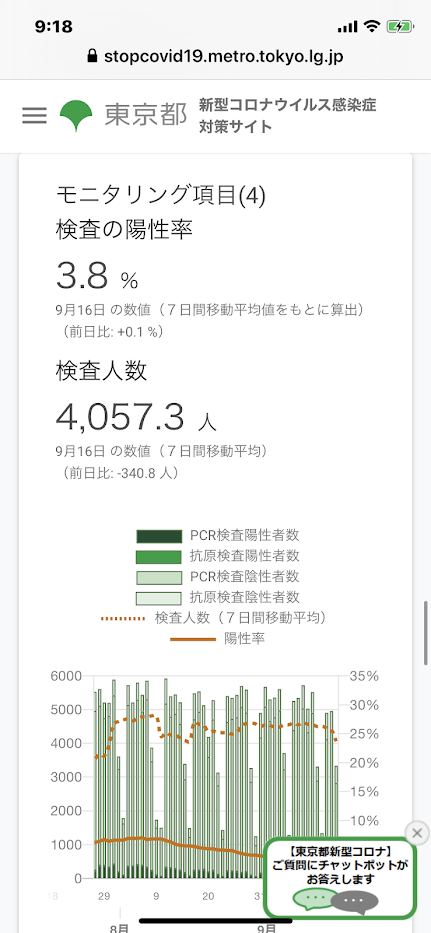Tap the Wi-Fi status icon
Screen dimensions: 431x933
pos(373,26)
